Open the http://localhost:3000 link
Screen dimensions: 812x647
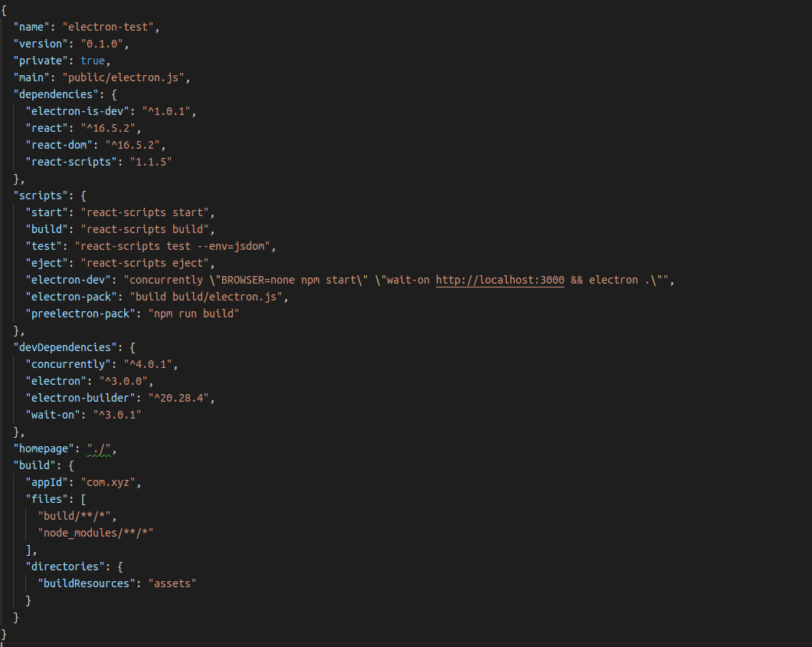point(499,279)
